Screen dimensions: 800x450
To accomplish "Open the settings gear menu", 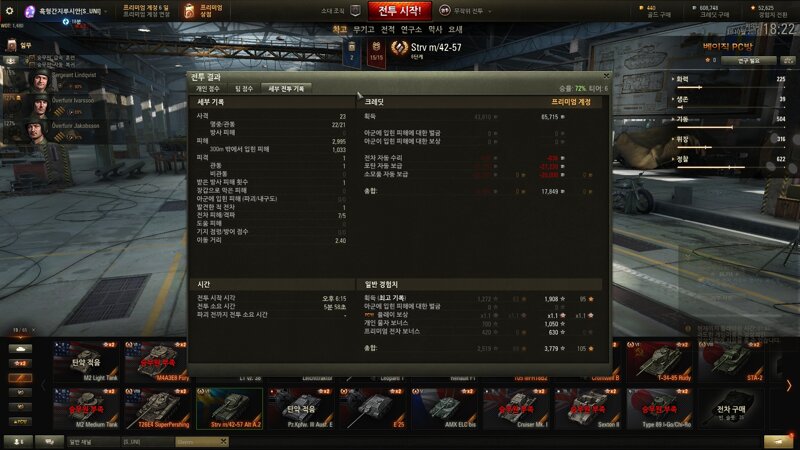I will click(x=9, y=11).
